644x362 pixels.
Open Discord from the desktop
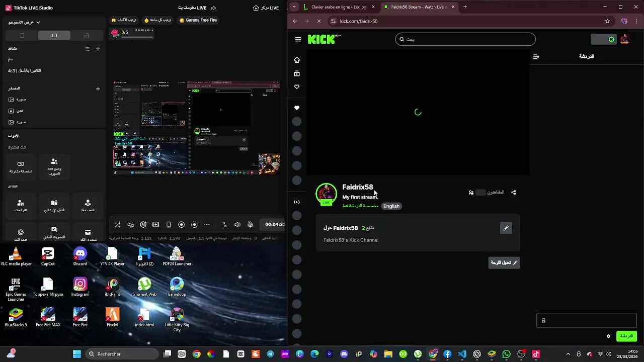80,256
